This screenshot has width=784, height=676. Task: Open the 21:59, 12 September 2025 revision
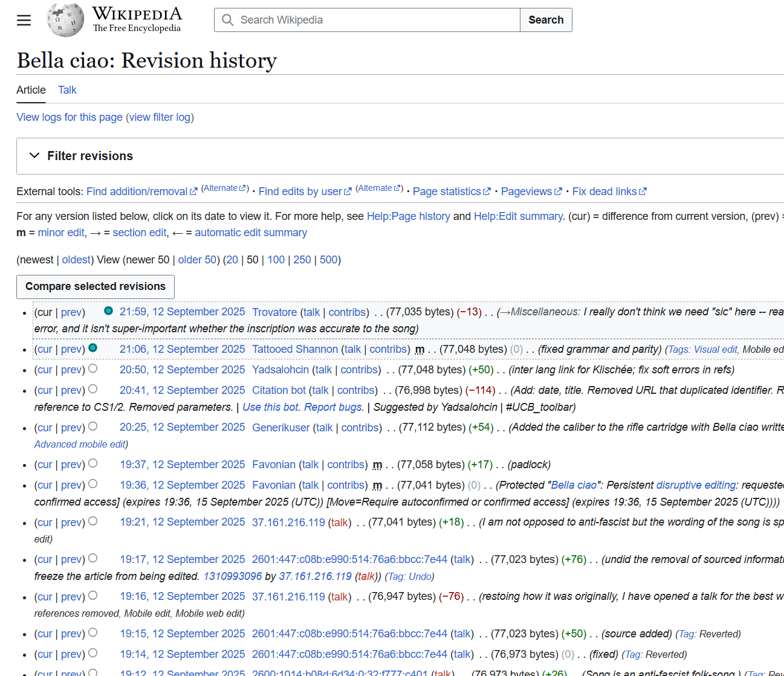(x=182, y=312)
